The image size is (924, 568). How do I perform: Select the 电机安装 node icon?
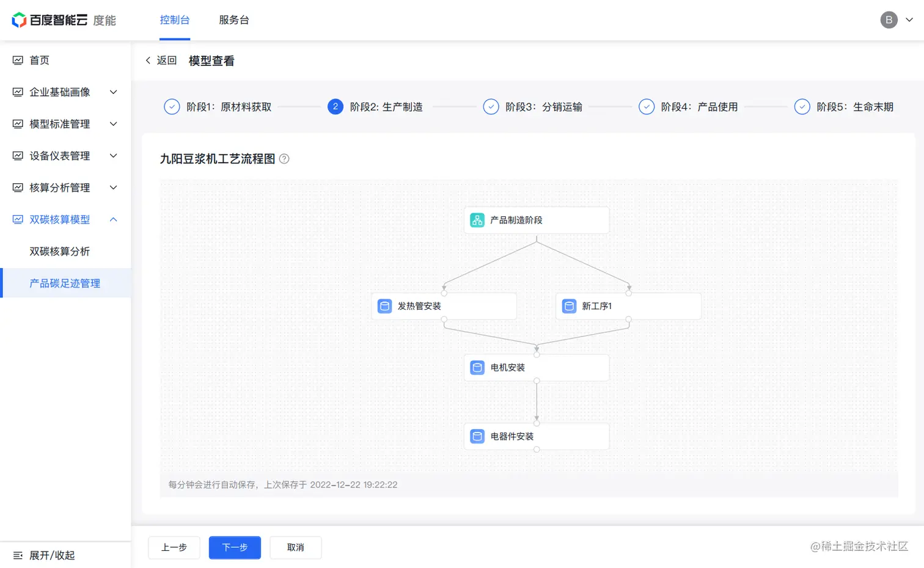click(477, 367)
